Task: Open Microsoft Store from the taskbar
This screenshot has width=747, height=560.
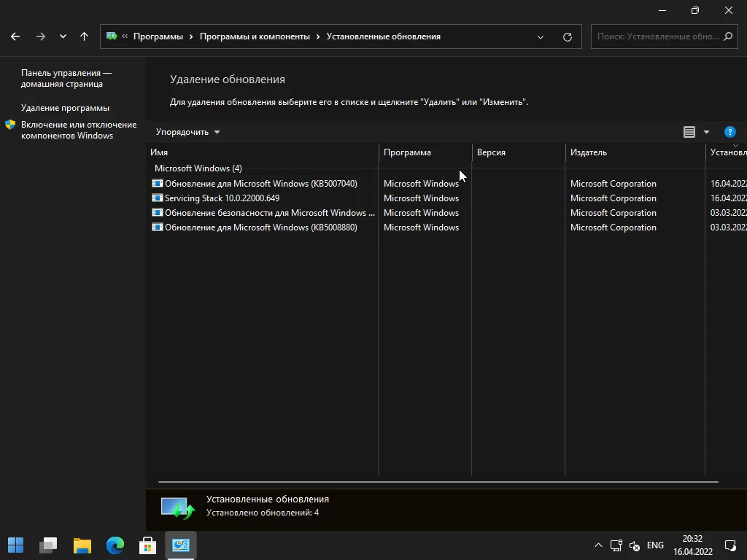Action: (x=148, y=545)
